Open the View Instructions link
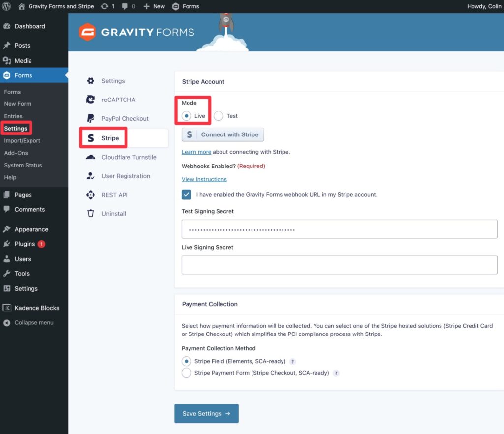This screenshot has height=434, width=504. pyautogui.click(x=204, y=179)
